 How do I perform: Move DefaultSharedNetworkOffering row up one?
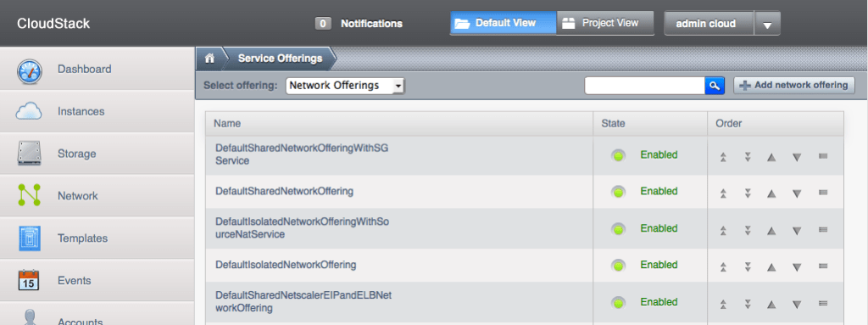(771, 193)
